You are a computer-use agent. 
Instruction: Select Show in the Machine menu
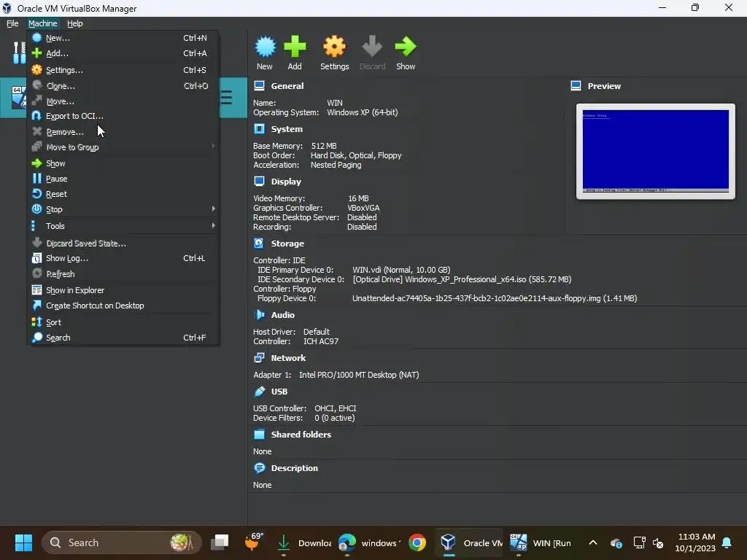coord(123,163)
